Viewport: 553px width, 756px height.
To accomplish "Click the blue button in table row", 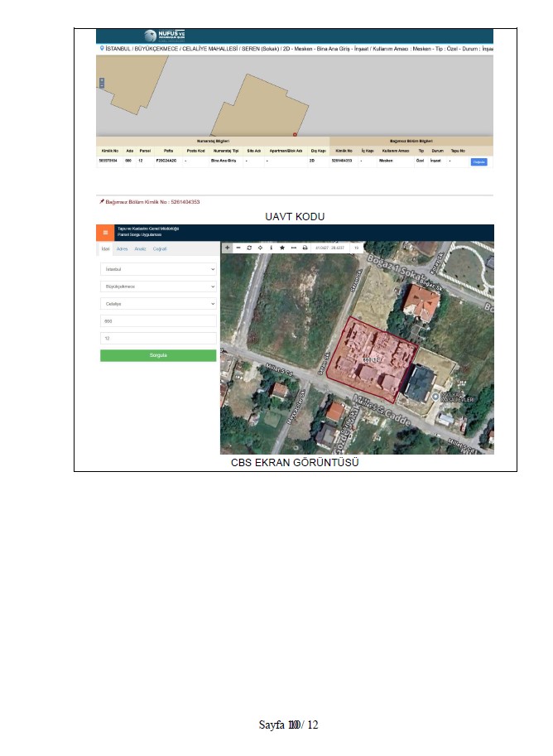I will click(478, 161).
